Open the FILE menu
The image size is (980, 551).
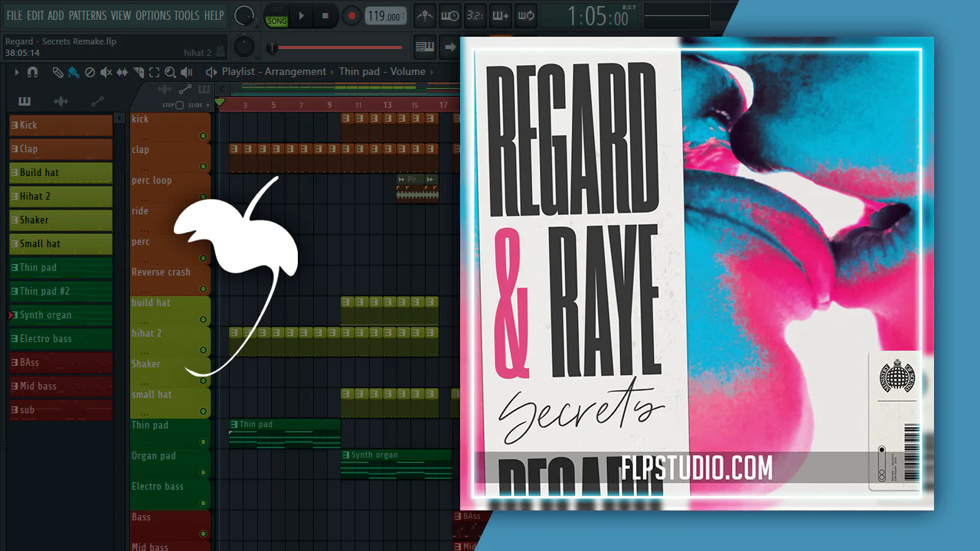click(x=15, y=15)
